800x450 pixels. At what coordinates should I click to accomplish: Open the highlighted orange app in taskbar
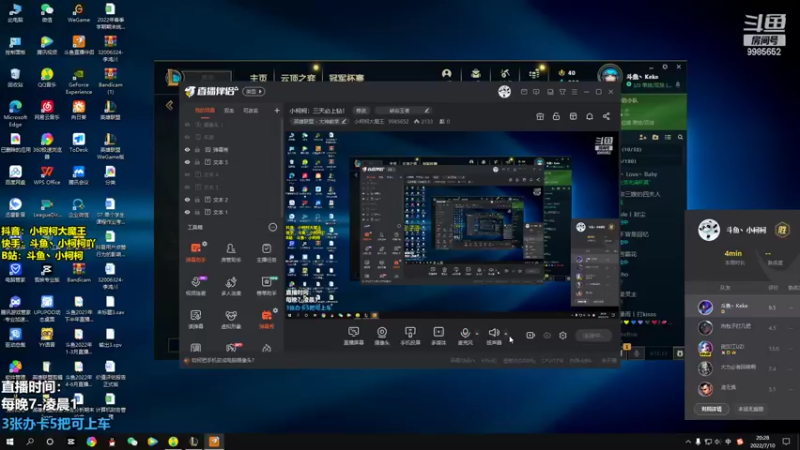pos(214,441)
